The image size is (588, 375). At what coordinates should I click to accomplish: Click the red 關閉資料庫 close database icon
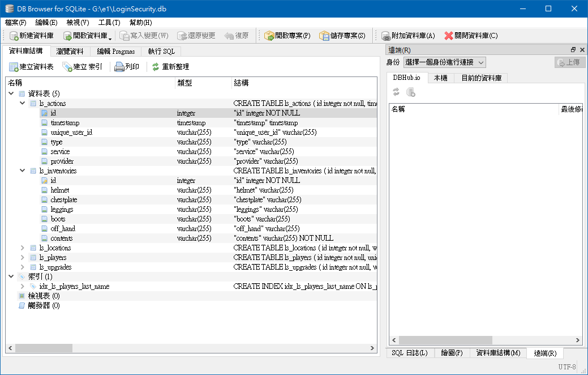[449, 36]
